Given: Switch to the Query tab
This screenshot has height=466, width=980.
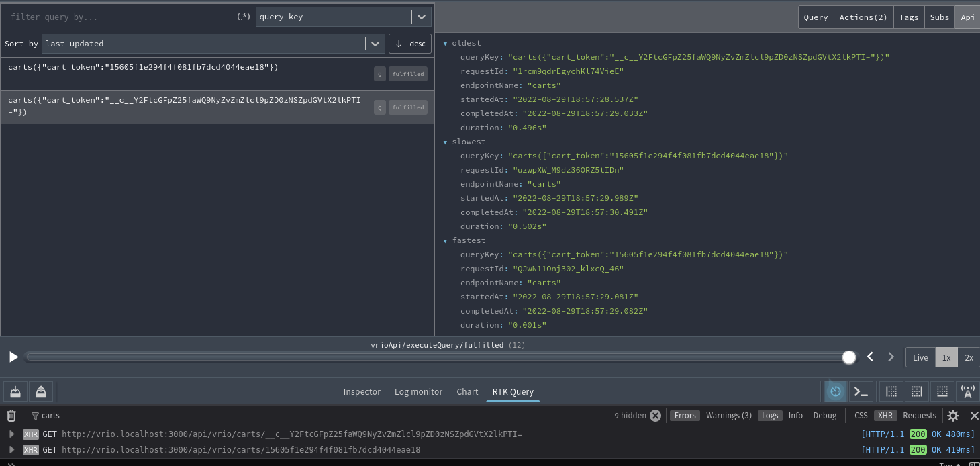Looking at the screenshot, I should click(x=816, y=17).
